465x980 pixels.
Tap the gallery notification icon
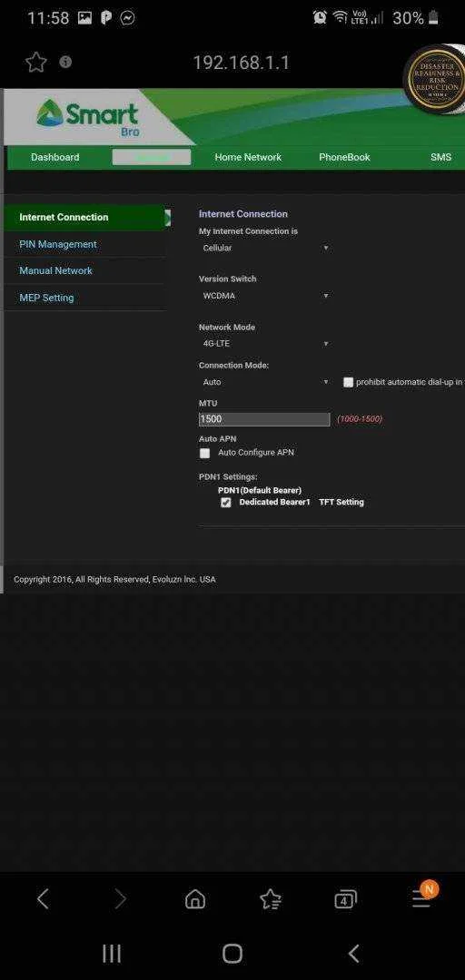coord(84,17)
